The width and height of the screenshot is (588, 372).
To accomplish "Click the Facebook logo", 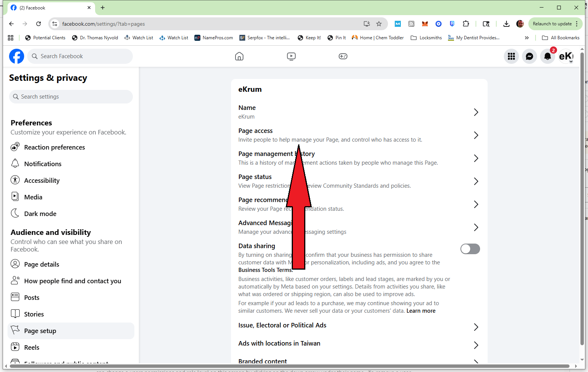I will tap(17, 56).
